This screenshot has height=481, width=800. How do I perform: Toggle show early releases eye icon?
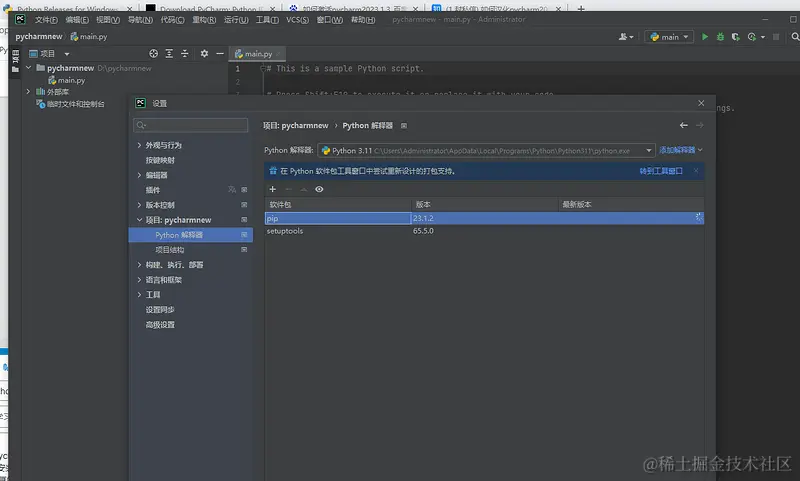click(x=319, y=189)
